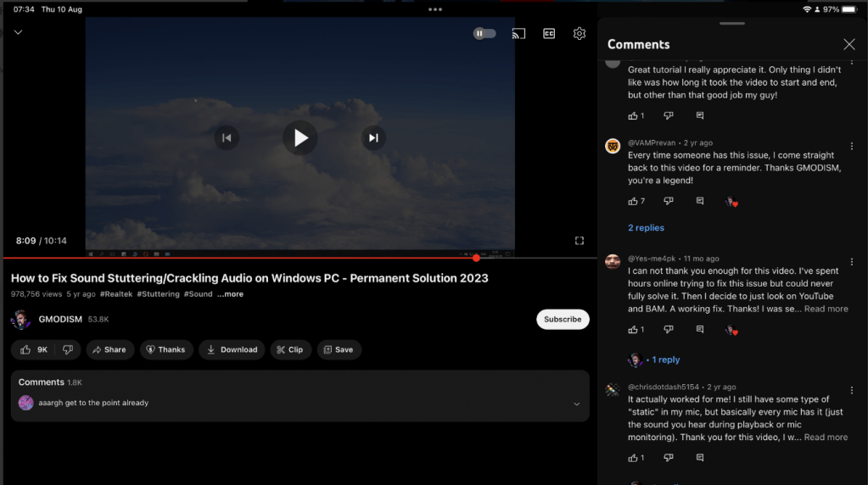The height and width of the screenshot is (485, 868).
Task: Toggle closed captions
Action: [x=549, y=34]
